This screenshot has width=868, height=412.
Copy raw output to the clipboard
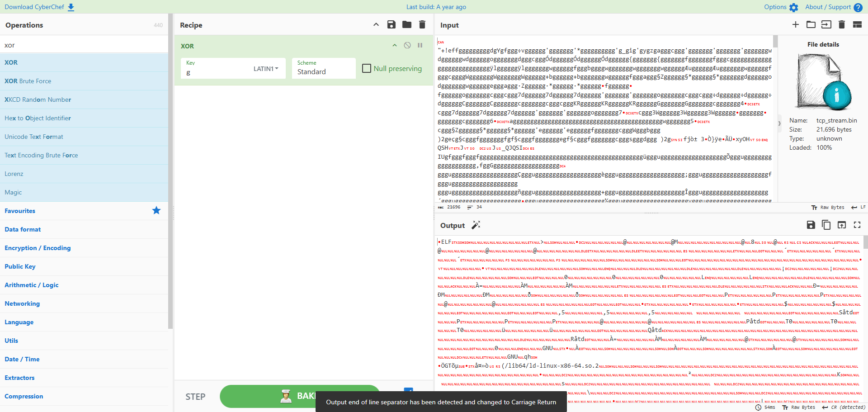826,225
